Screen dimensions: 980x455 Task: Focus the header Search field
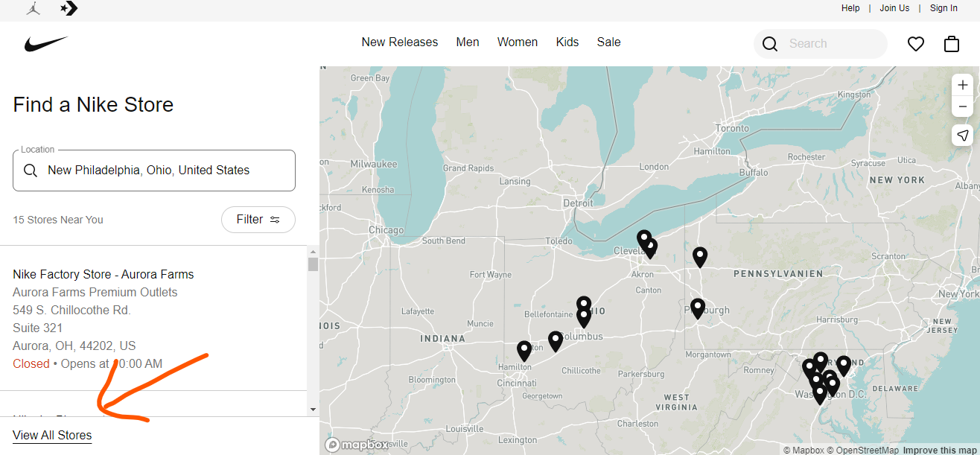[x=821, y=44]
